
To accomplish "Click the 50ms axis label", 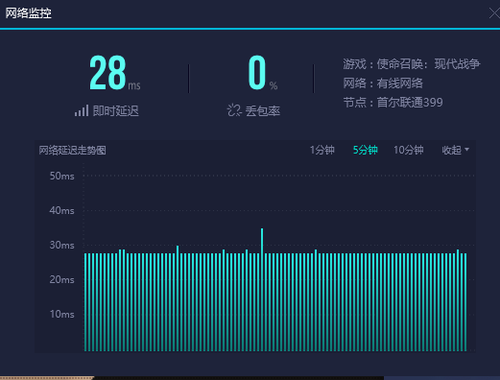I will coord(62,176).
